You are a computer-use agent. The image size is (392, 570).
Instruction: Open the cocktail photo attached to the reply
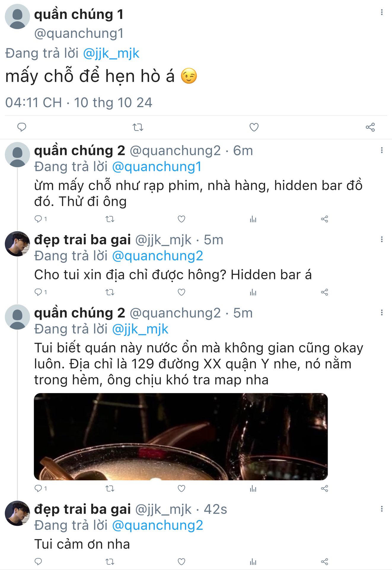point(181,436)
